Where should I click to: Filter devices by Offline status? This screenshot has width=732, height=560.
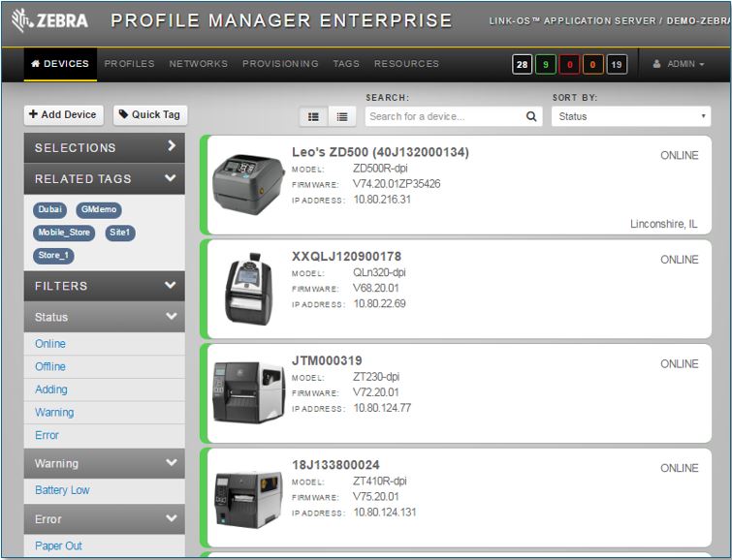pos(50,366)
